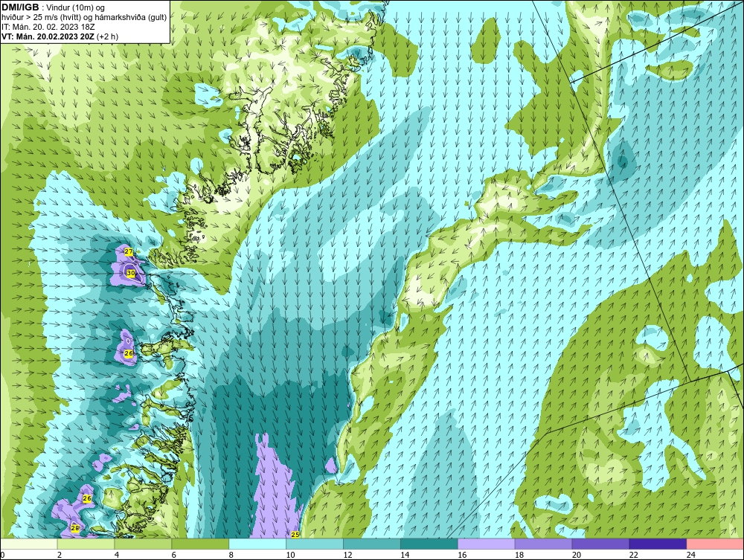Click the yellow 26 label nearest the 28 label
The image size is (744, 560).
coord(87,498)
